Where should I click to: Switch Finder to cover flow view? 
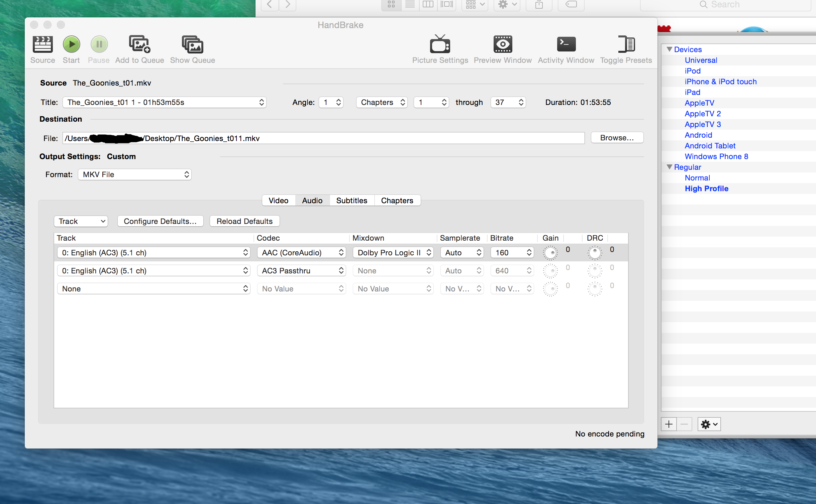(447, 5)
